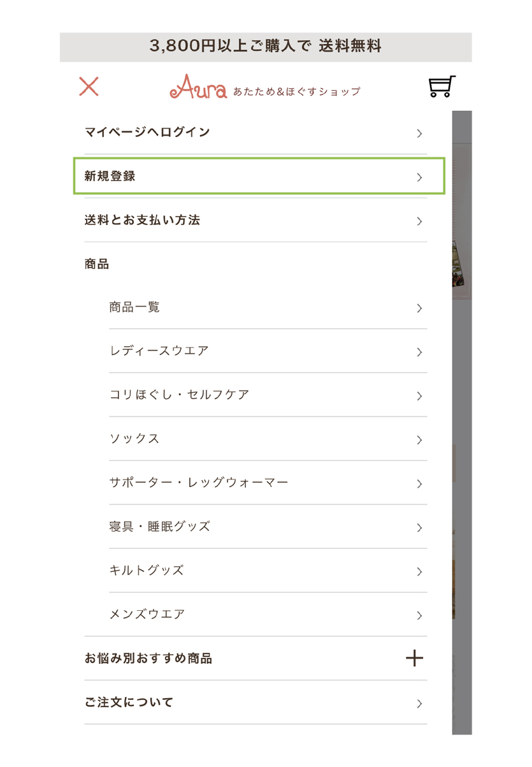Go to サポーター・レッグウォーマー category
532x767 pixels.
tap(268, 483)
